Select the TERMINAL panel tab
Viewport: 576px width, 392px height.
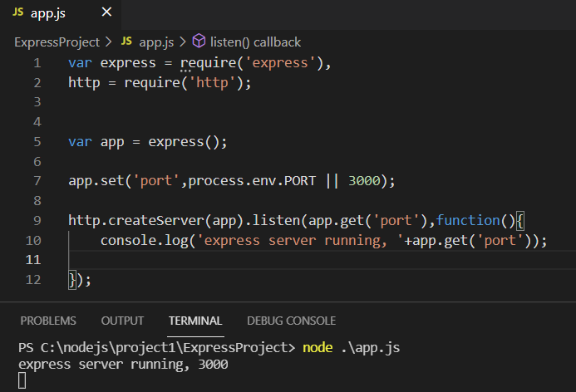point(195,321)
